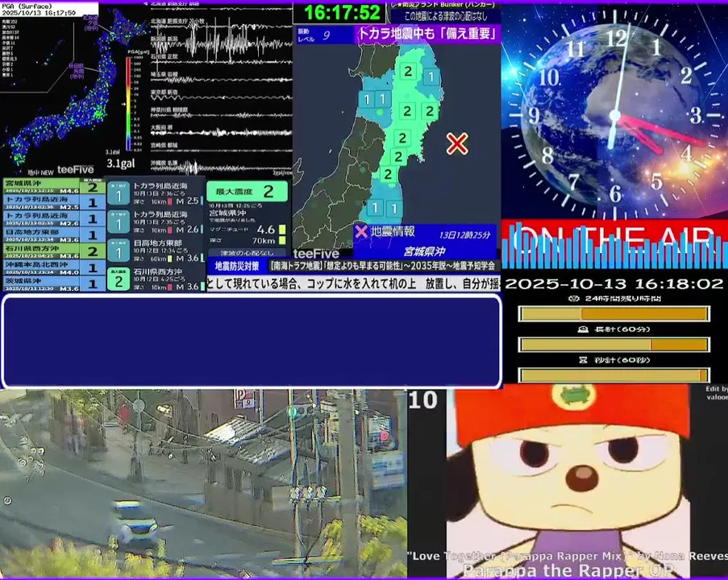Image resolution: width=728 pixels, height=580 pixels.
Task: Select the 茨城県沖 M3.6 history row
Action: pos(54,284)
